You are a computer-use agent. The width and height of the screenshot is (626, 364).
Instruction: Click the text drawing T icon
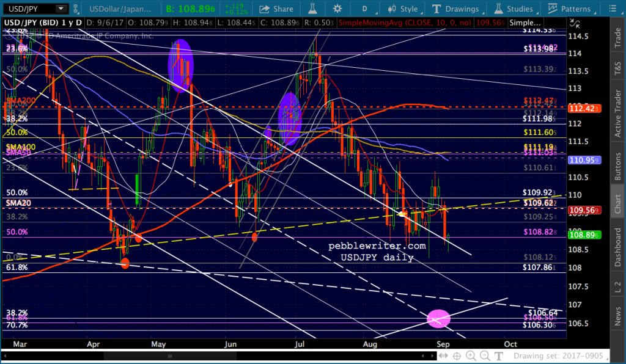pos(499,355)
